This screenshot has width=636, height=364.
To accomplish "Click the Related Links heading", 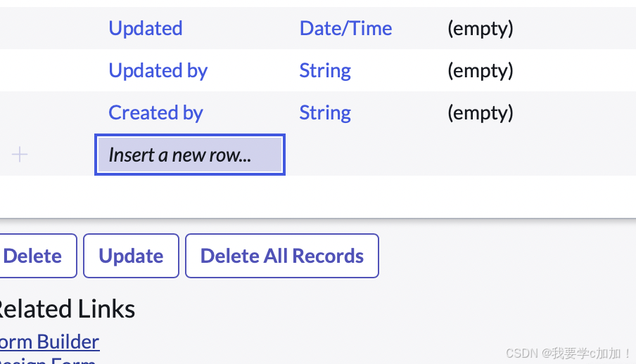I will tap(65, 308).
